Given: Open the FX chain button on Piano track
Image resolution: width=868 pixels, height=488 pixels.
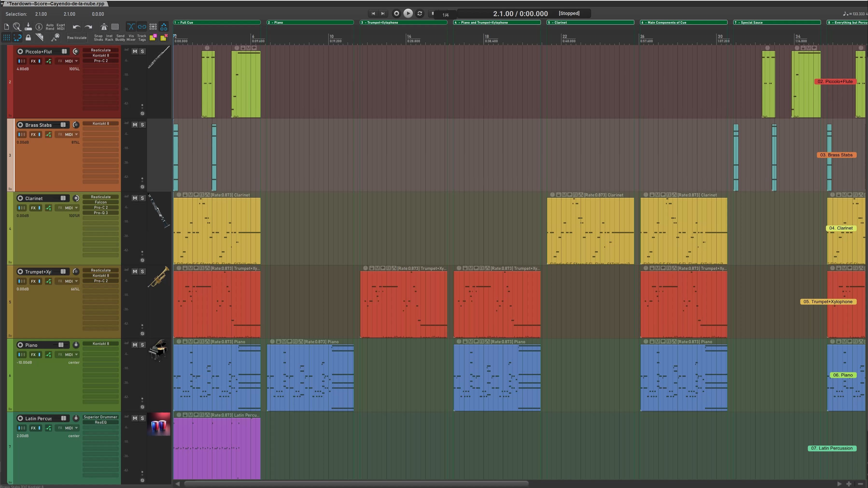Looking at the screenshot, I should click(x=33, y=355).
